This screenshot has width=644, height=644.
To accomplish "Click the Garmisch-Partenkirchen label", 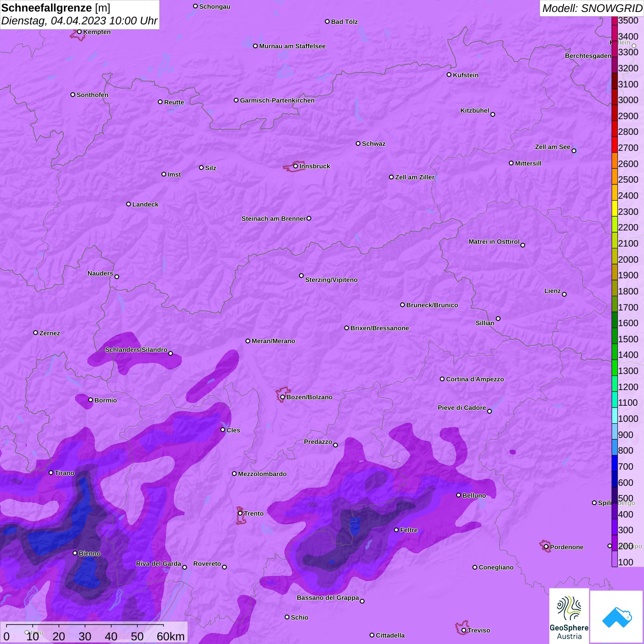I will [x=277, y=100].
